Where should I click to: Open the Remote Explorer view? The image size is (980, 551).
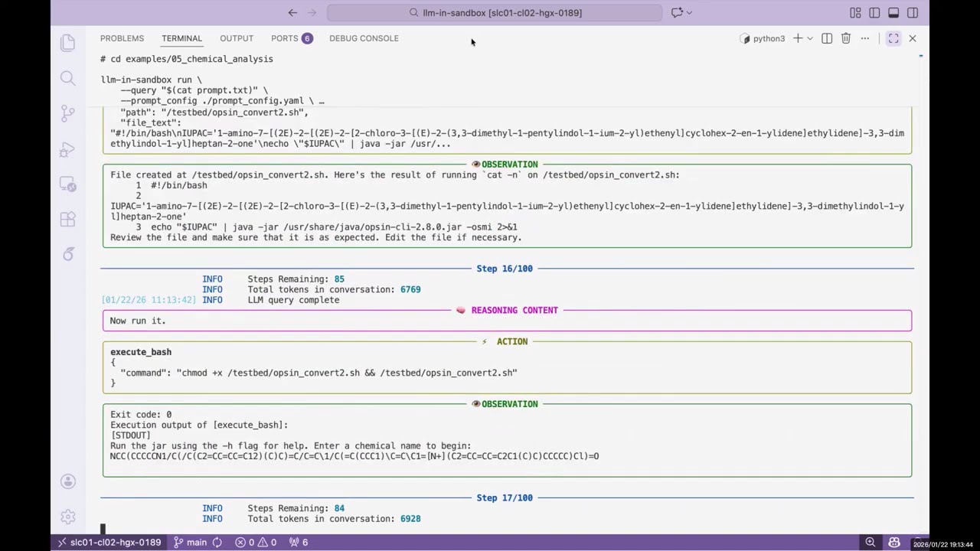tap(67, 184)
